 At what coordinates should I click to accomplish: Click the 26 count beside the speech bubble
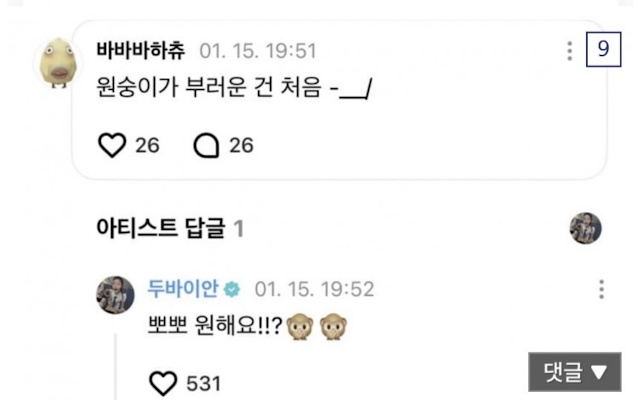pyautogui.click(x=241, y=146)
